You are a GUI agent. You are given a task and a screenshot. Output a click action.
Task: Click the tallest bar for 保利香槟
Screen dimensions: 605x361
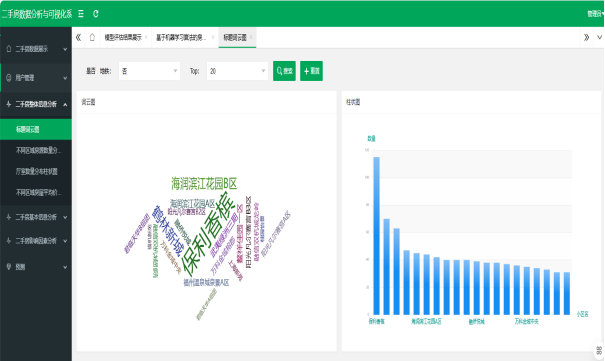(x=377, y=236)
